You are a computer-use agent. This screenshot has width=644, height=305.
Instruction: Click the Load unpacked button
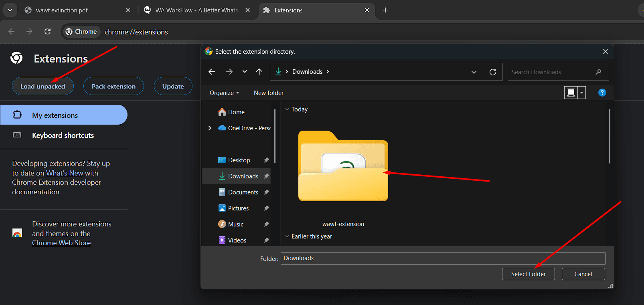point(43,86)
